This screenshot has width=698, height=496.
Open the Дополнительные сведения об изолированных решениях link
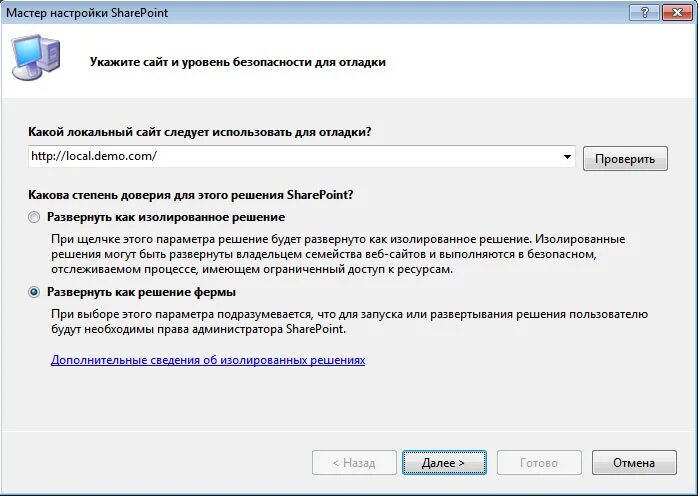coord(208,360)
